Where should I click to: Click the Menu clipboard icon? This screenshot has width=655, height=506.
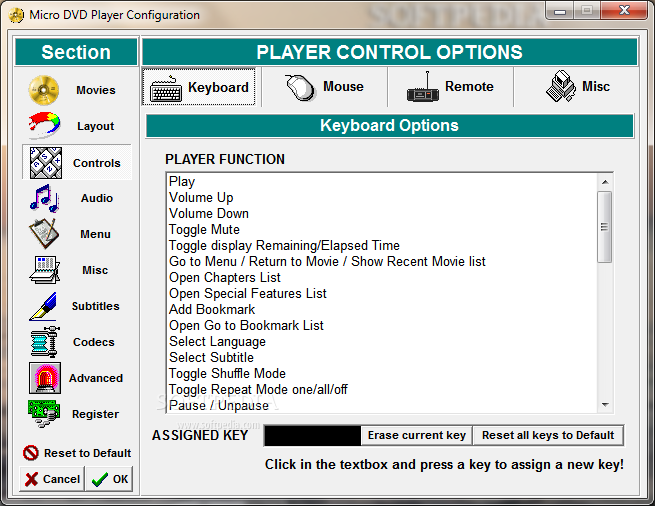(44, 234)
